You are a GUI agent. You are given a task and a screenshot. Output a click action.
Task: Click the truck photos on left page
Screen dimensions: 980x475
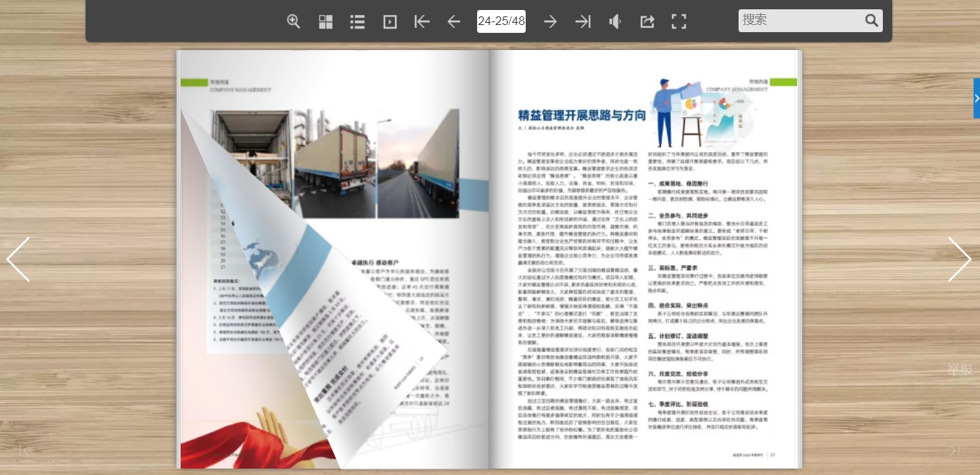coord(335,163)
